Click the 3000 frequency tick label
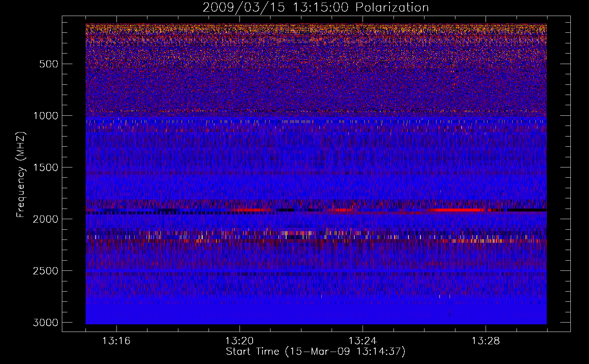The height and width of the screenshot is (364, 589). pos(46,323)
